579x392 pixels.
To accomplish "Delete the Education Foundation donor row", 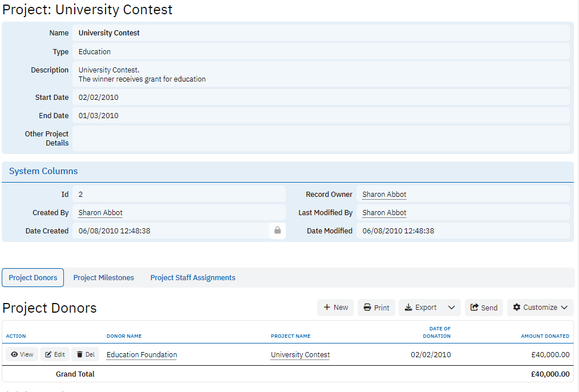I will 86,354.
